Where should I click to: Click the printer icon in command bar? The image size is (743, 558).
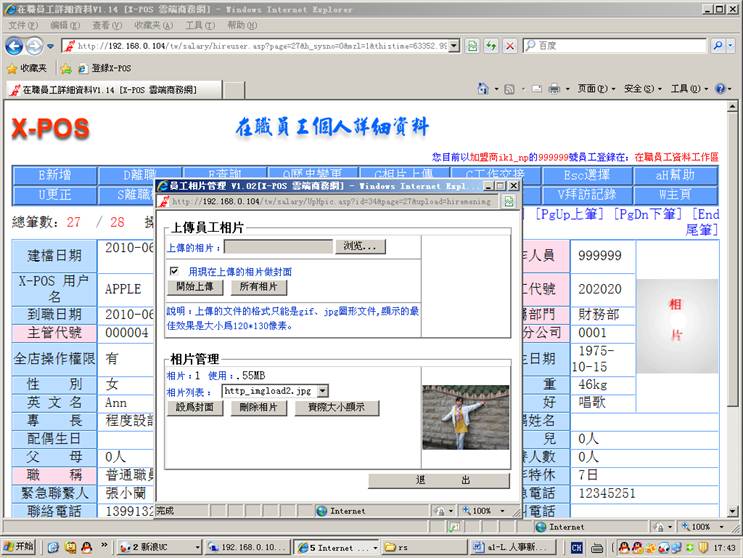pos(553,89)
